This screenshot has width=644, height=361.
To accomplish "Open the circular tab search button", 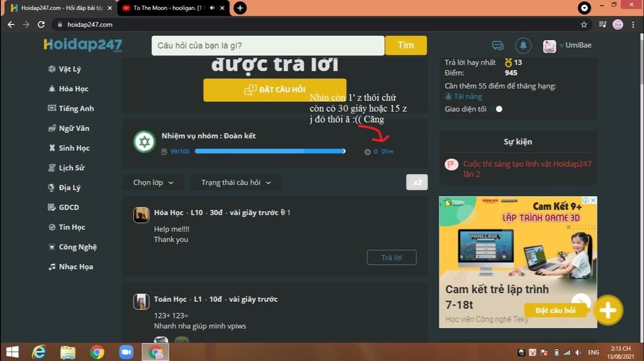I will (x=584, y=8).
